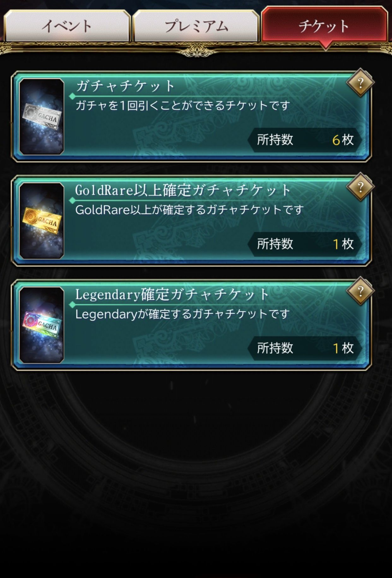The width and height of the screenshot is (392, 578).
Task: Tap the silver GACHA ticket thumbnail
Action: click(41, 116)
